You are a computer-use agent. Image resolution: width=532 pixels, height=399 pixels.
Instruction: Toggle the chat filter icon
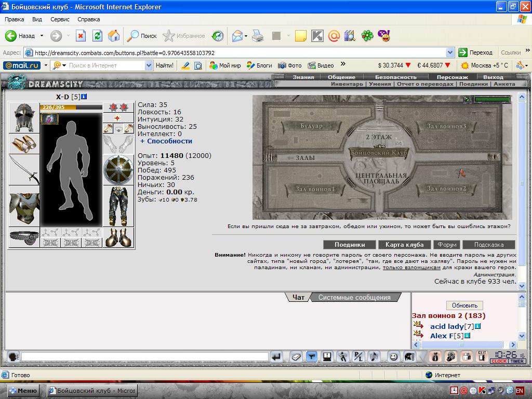tap(312, 356)
